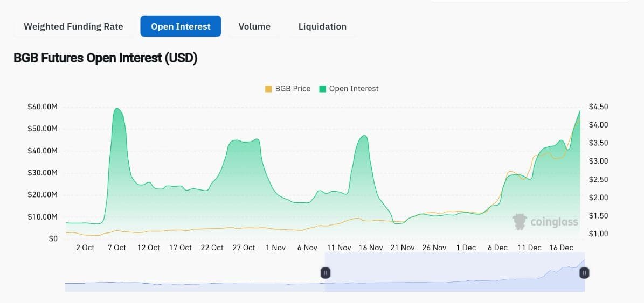
Task: Click the 6 Nov date label
Action: (307, 248)
